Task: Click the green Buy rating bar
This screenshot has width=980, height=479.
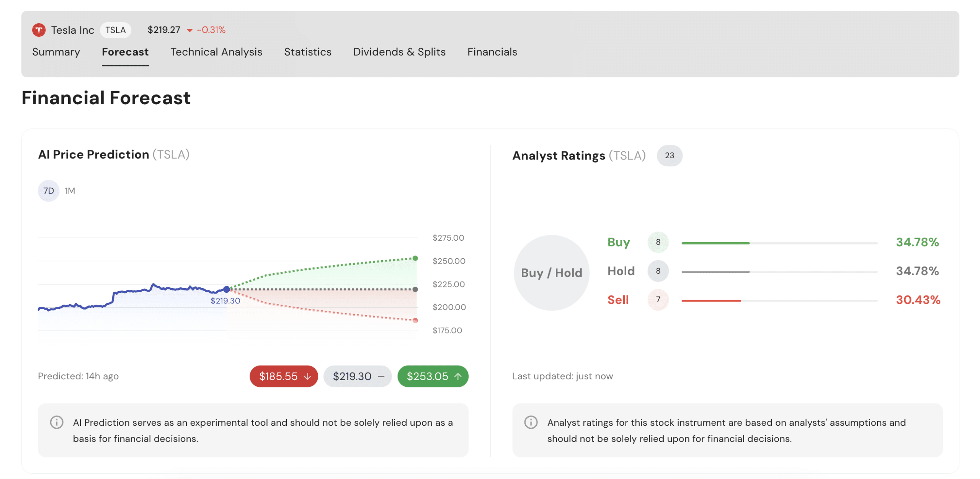Action: click(715, 243)
